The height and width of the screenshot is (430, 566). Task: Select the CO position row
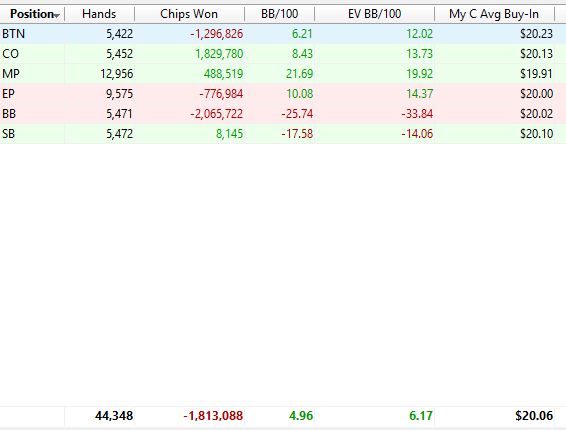point(283,54)
